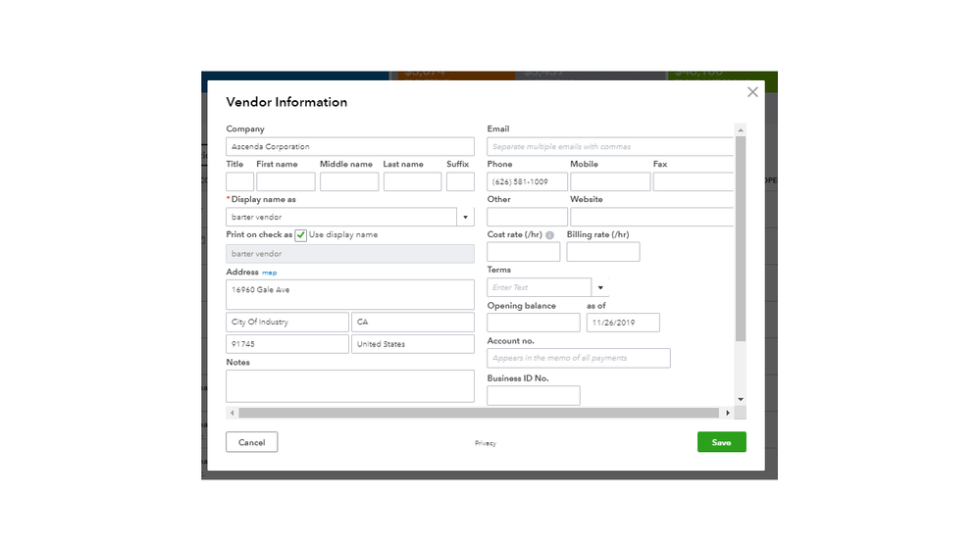Screen dimensions: 980x551
Task: Click the Billing rate field
Action: click(x=603, y=252)
